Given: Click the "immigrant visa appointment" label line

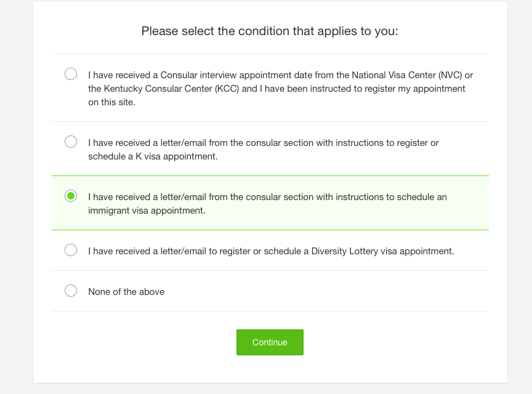Looking at the screenshot, I should [x=147, y=211].
